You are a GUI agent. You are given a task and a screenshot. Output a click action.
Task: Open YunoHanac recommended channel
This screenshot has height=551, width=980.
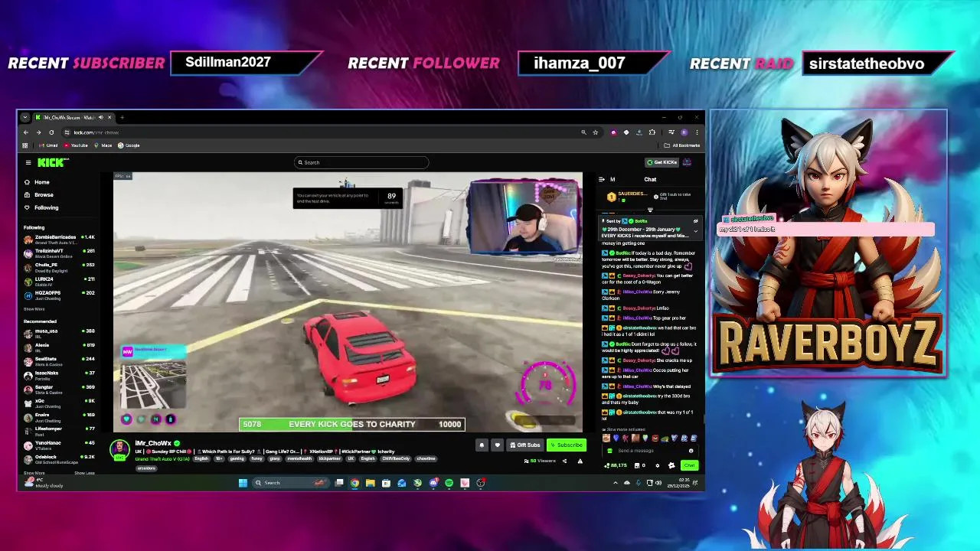coord(60,444)
